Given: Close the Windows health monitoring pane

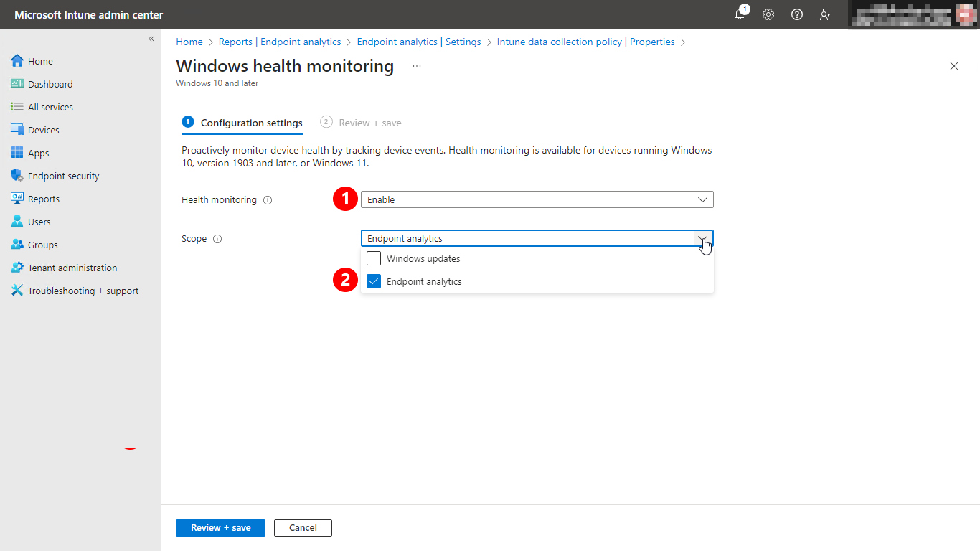Looking at the screenshot, I should pyautogui.click(x=954, y=66).
